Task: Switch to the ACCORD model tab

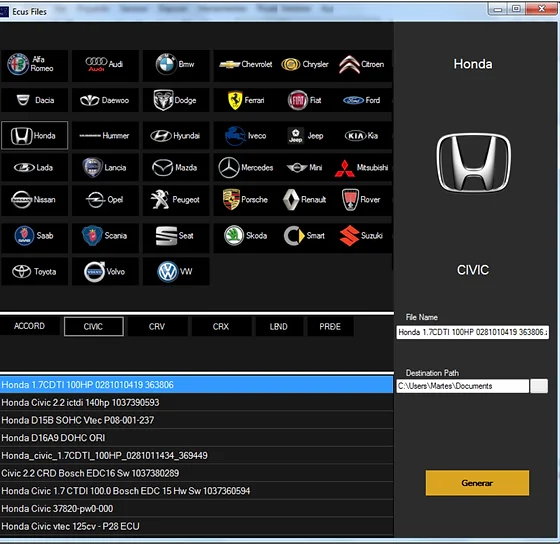Action: click(29, 326)
